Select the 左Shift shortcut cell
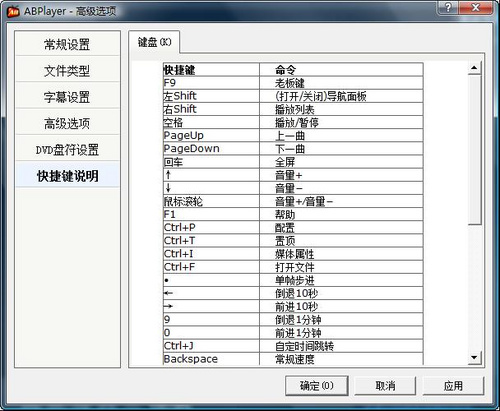Viewport: 500px width, 411px height. (x=211, y=96)
